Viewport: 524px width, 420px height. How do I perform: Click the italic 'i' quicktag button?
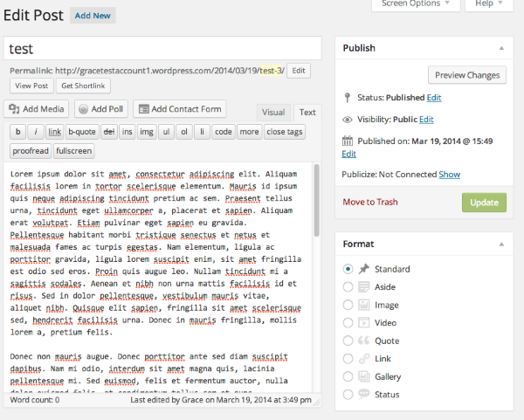coord(36,132)
